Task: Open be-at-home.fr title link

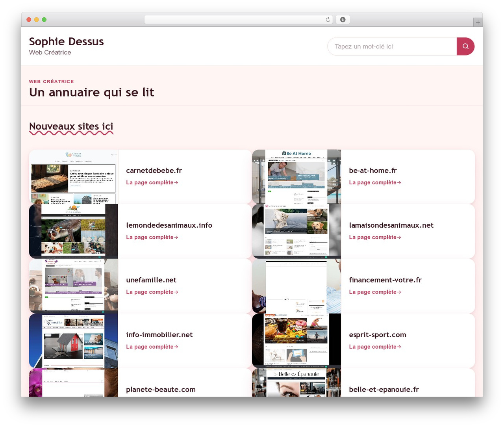Action: click(372, 171)
